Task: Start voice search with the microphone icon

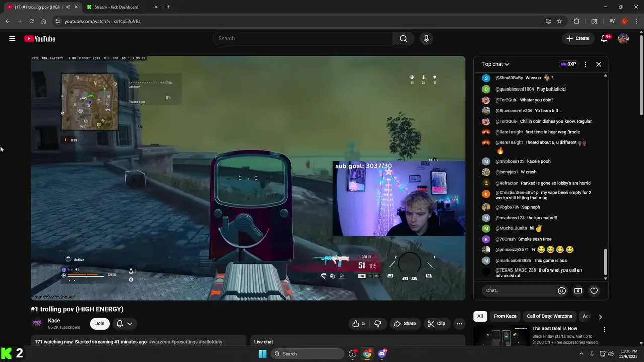Action: (x=426, y=39)
